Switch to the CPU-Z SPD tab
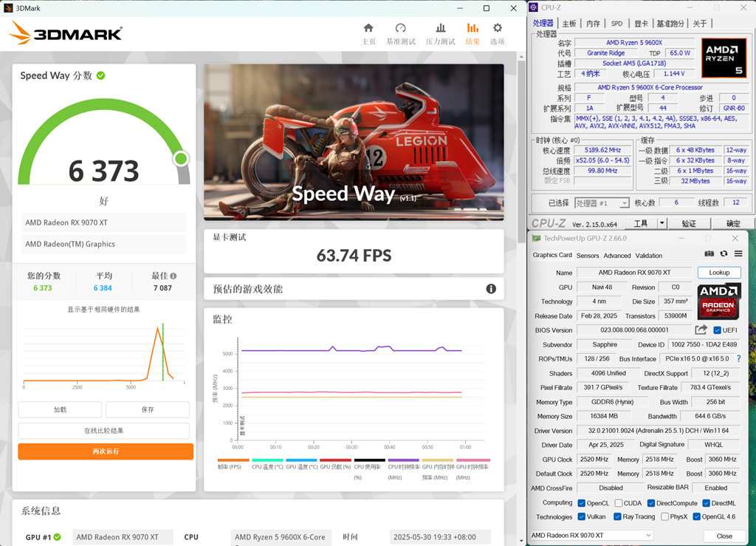 [616, 23]
